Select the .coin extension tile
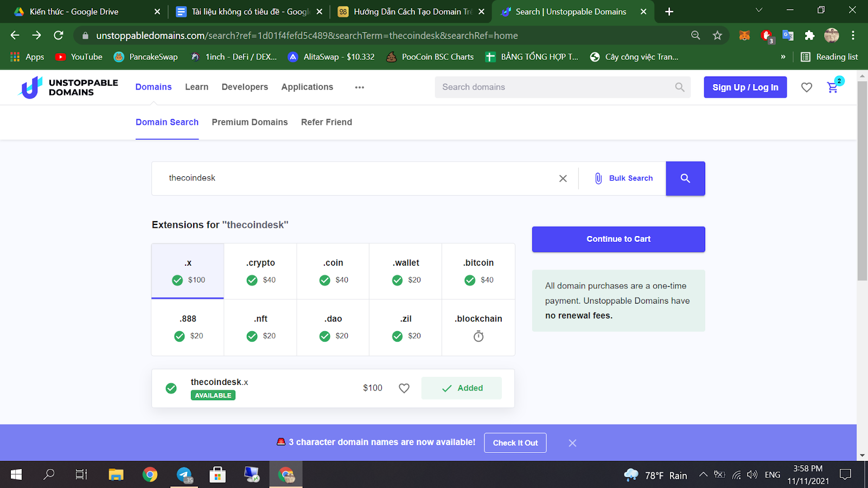This screenshot has width=868, height=488. click(333, 271)
